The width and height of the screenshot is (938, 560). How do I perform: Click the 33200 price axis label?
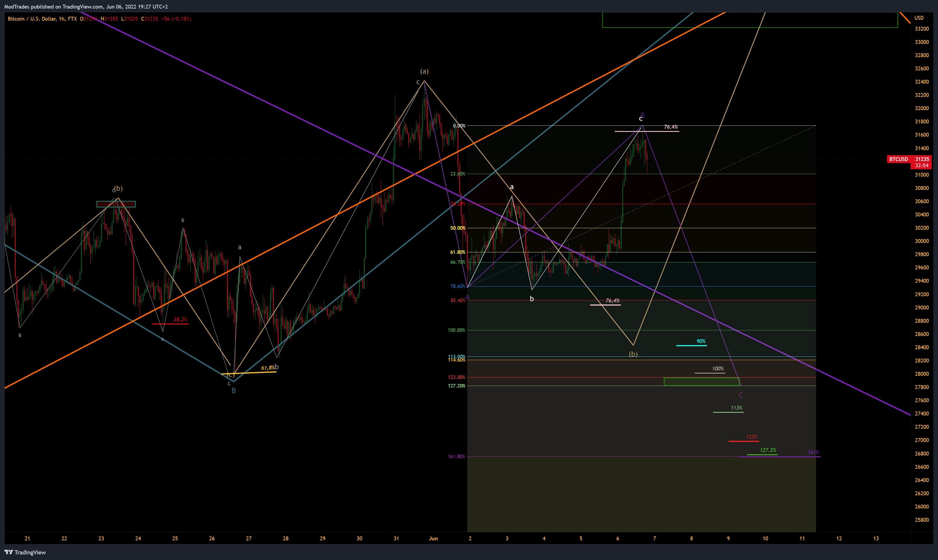click(922, 29)
